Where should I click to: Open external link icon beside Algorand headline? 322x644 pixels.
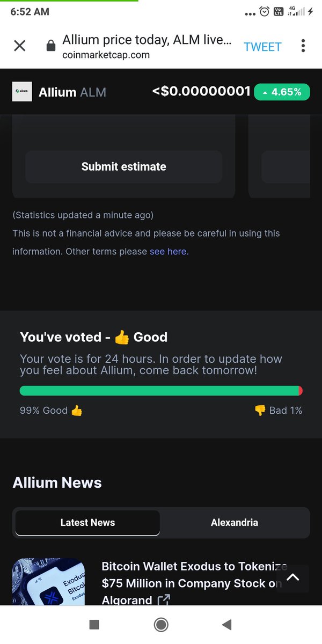(164, 600)
